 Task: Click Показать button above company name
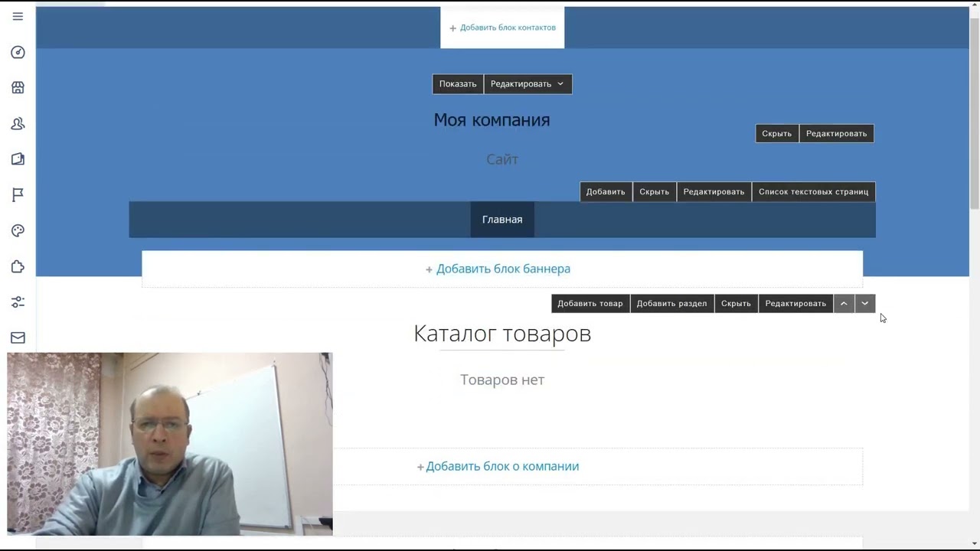tap(458, 84)
